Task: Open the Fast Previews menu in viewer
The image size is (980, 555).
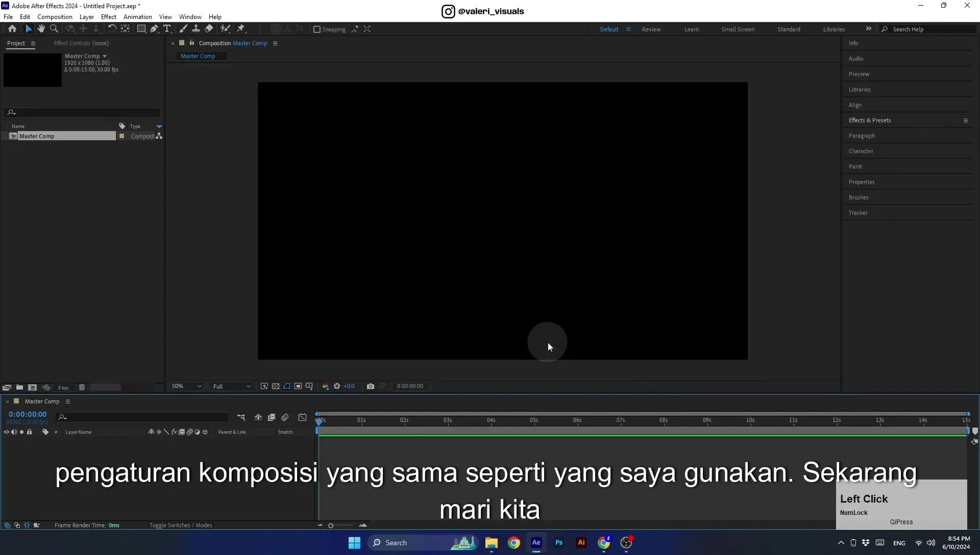Action: click(x=264, y=386)
